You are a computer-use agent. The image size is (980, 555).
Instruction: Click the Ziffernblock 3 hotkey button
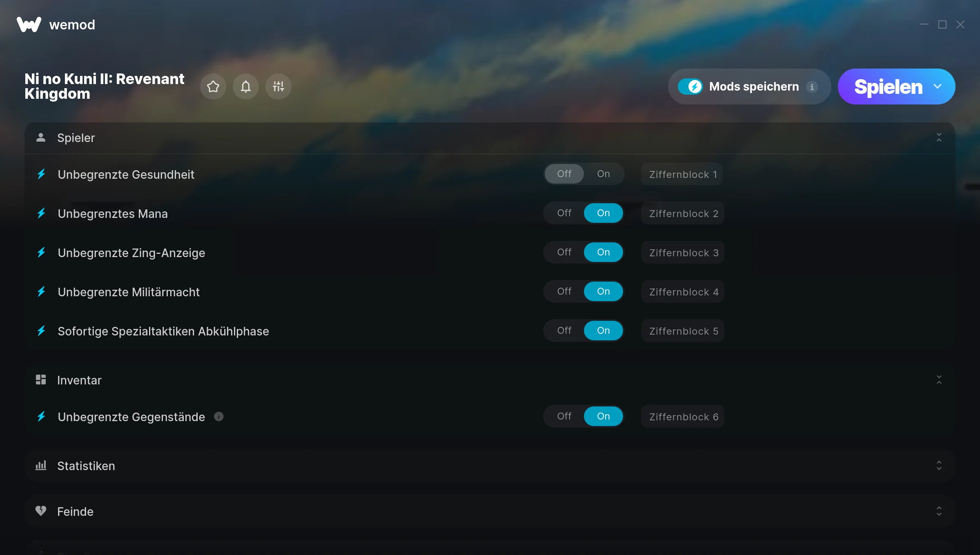click(x=683, y=253)
